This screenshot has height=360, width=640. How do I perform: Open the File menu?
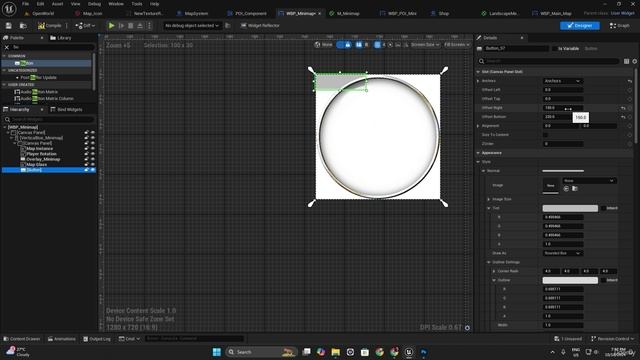25,4
